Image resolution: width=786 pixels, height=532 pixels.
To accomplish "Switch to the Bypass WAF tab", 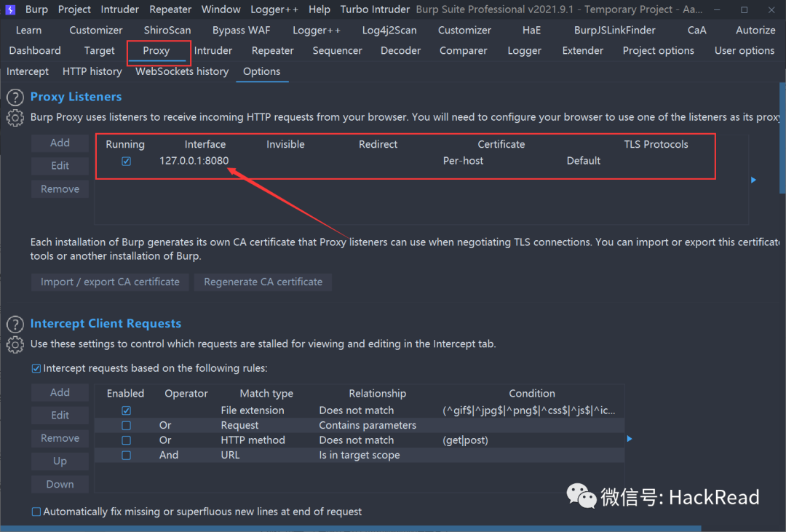I will 241,30.
